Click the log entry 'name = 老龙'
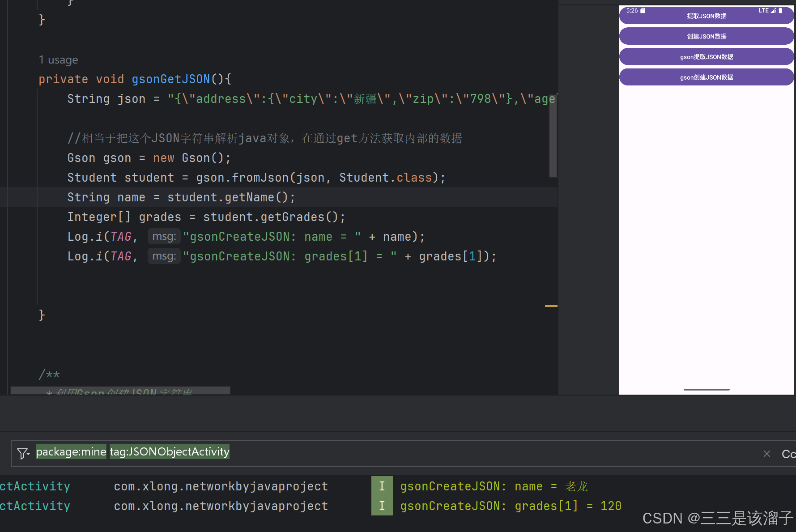796x532 pixels. [x=494, y=486]
